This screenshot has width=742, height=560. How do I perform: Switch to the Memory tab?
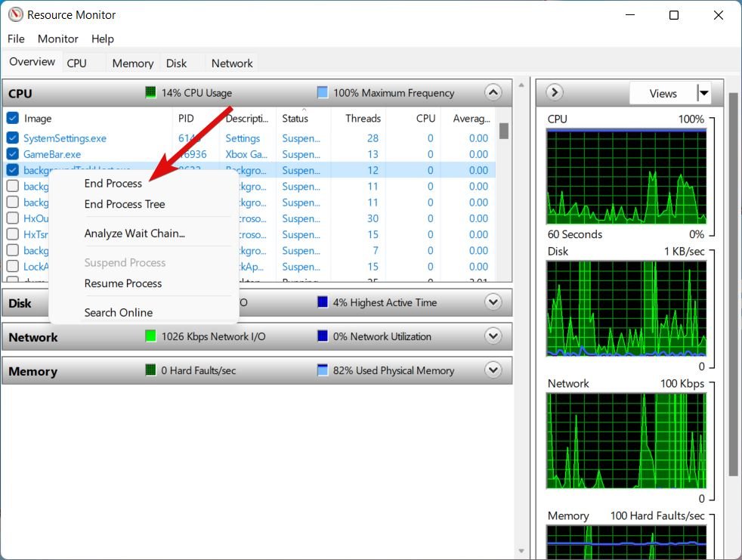pyautogui.click(x=132, y=63)
